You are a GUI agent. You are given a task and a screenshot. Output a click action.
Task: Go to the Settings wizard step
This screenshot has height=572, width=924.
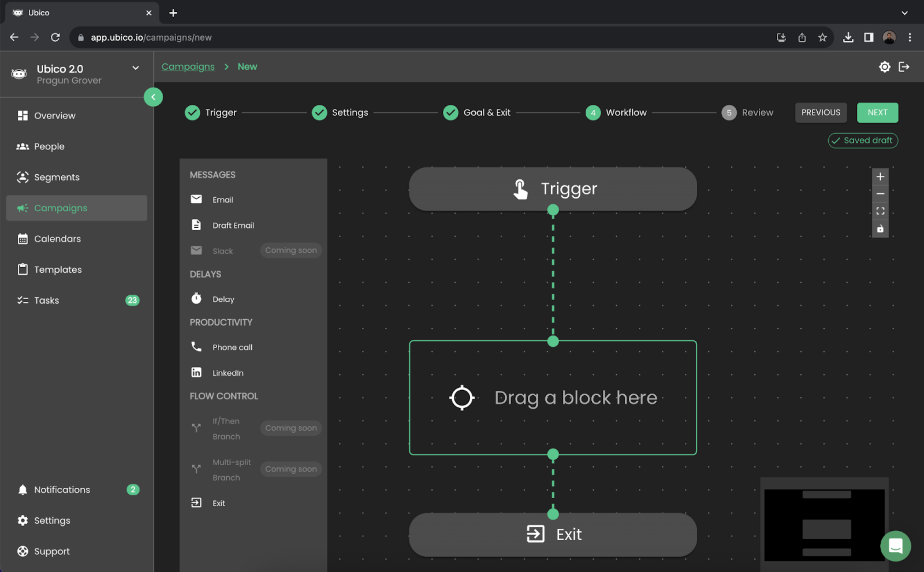click(340, 113)
